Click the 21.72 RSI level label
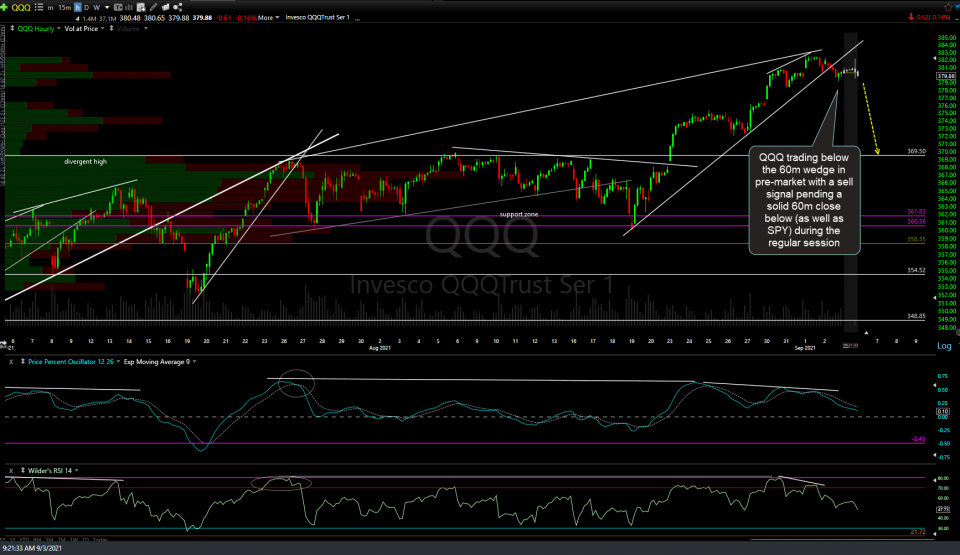960x555 pixels. (918, 532)
